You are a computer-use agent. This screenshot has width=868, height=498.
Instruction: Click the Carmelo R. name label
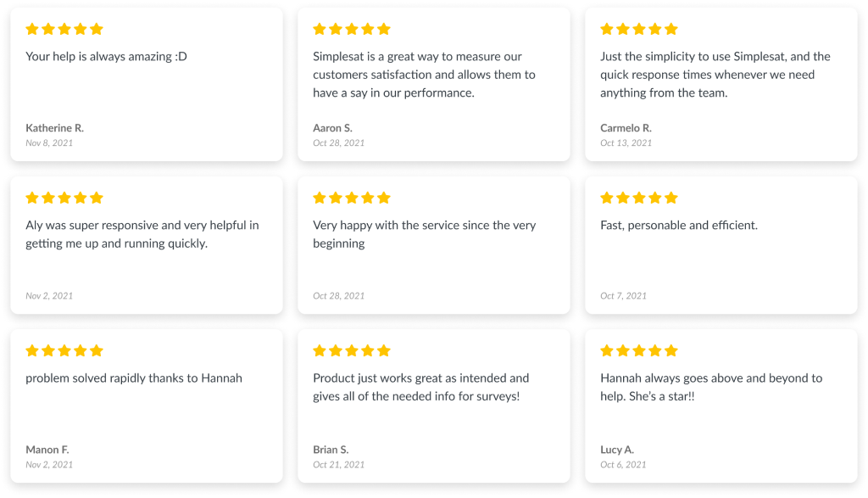tap(626, 128)
